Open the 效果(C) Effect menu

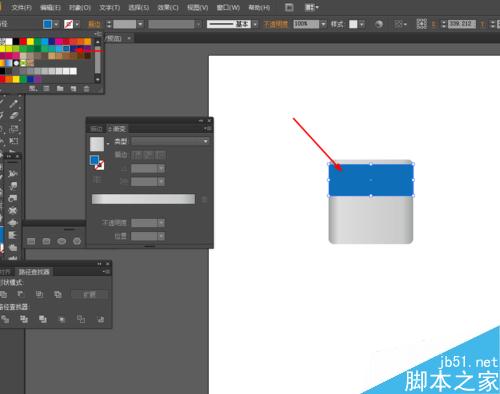168,7
